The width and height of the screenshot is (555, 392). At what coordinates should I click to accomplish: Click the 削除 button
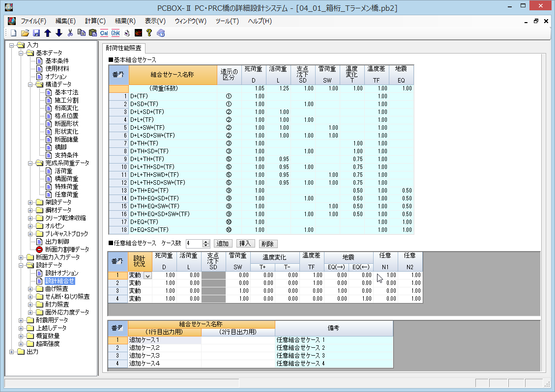point(267,244)
